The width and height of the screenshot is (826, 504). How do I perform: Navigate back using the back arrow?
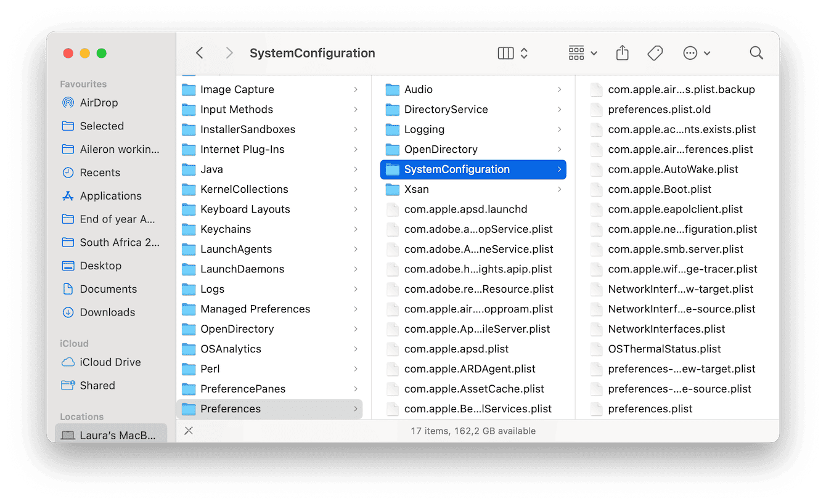click(199, 53)
